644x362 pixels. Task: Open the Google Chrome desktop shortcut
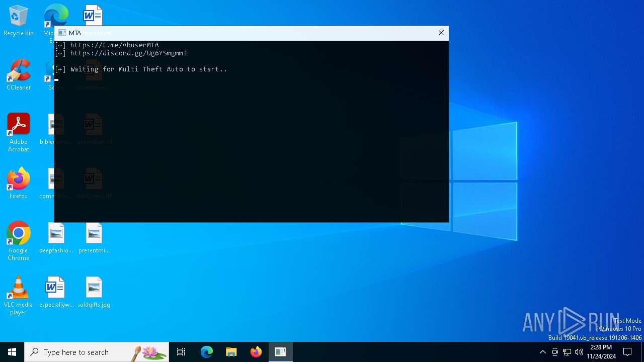tap(19, 241)
